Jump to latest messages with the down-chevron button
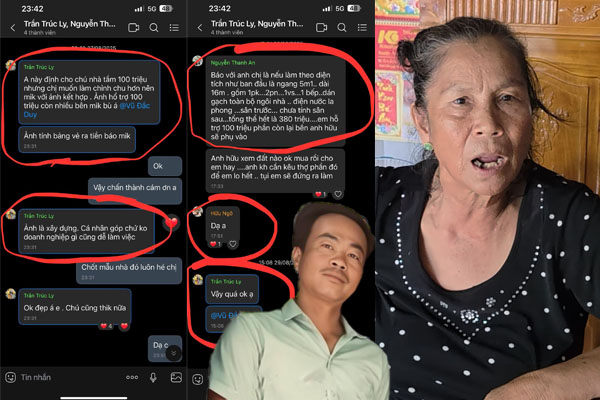Screen dimensions: 600x400 coord(172,351)
